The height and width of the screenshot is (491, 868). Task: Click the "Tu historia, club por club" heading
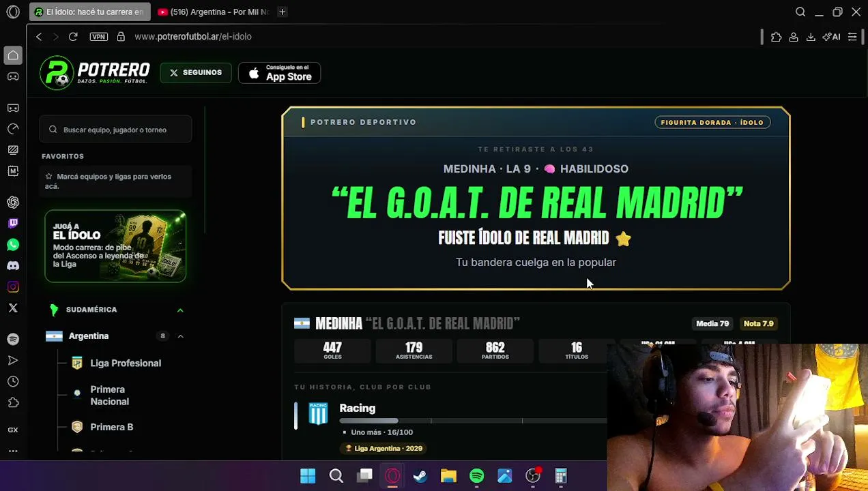point(362,387)
